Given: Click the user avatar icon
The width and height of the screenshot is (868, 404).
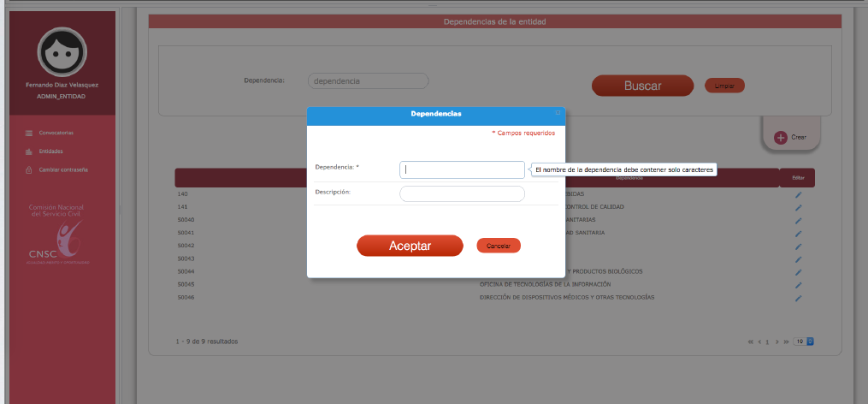Looking at the screenshot, I should [62, 53].
